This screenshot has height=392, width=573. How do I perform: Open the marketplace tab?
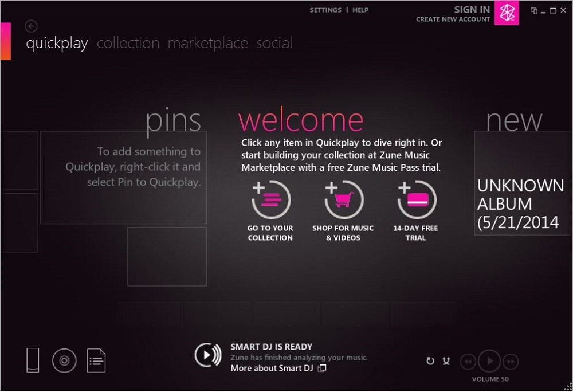208,43
